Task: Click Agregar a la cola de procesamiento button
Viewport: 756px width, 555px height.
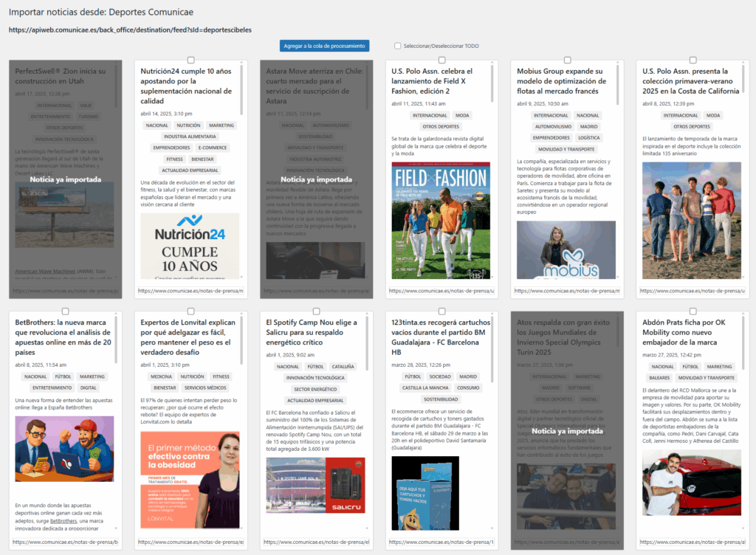Action: click(324, 46)
